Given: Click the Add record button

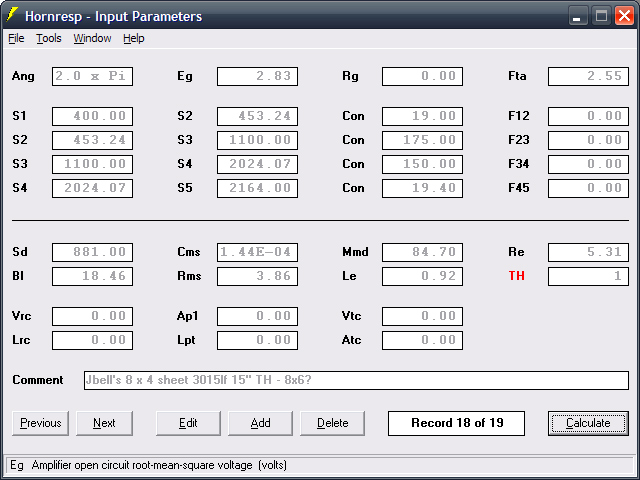Looking at the screenshot, I should point(260,423).
